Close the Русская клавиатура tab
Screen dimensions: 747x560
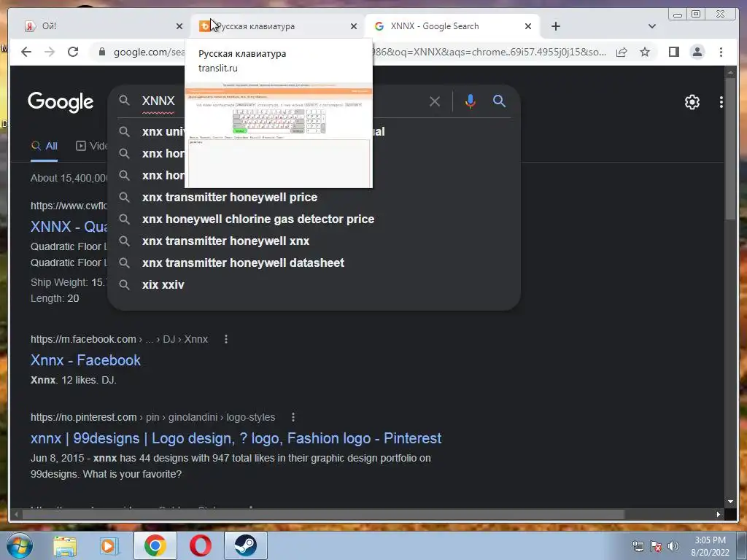(x=354, y=26)
